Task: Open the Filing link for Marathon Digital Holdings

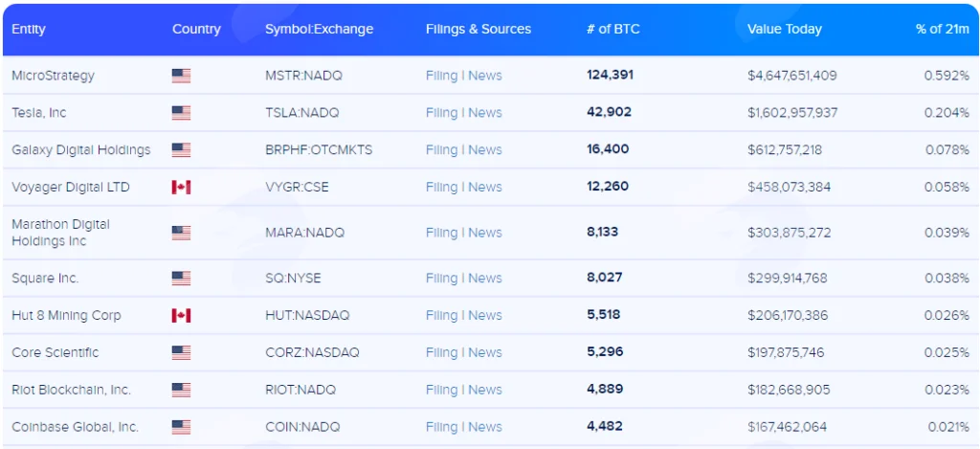Action: click(x=442, y=233)
